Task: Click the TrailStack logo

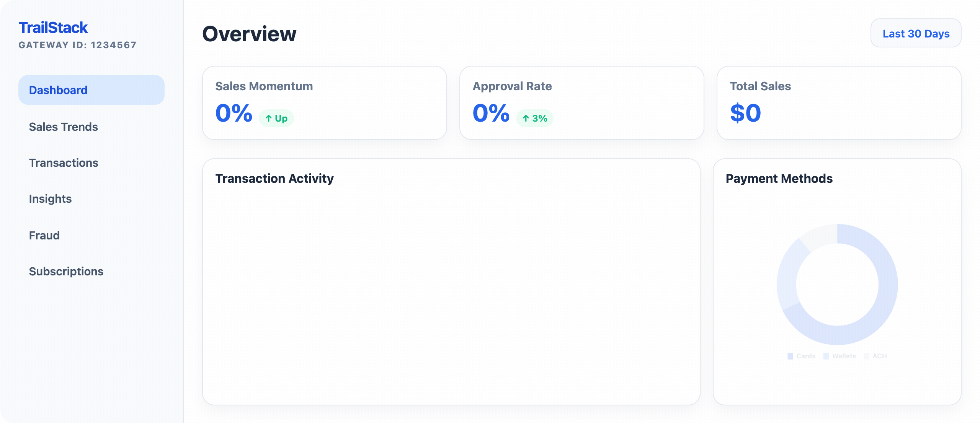Action: [x=53, y=28]
